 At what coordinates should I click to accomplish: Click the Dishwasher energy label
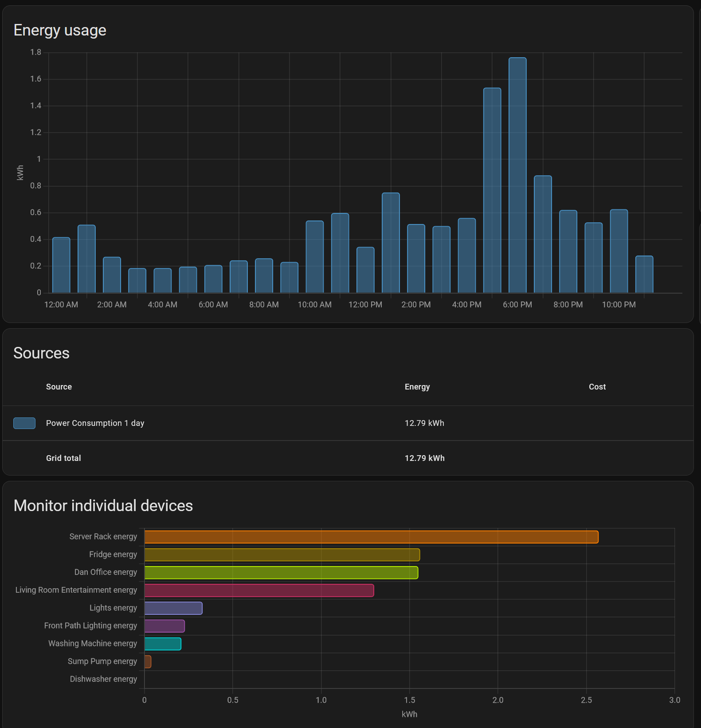(103, 679)
